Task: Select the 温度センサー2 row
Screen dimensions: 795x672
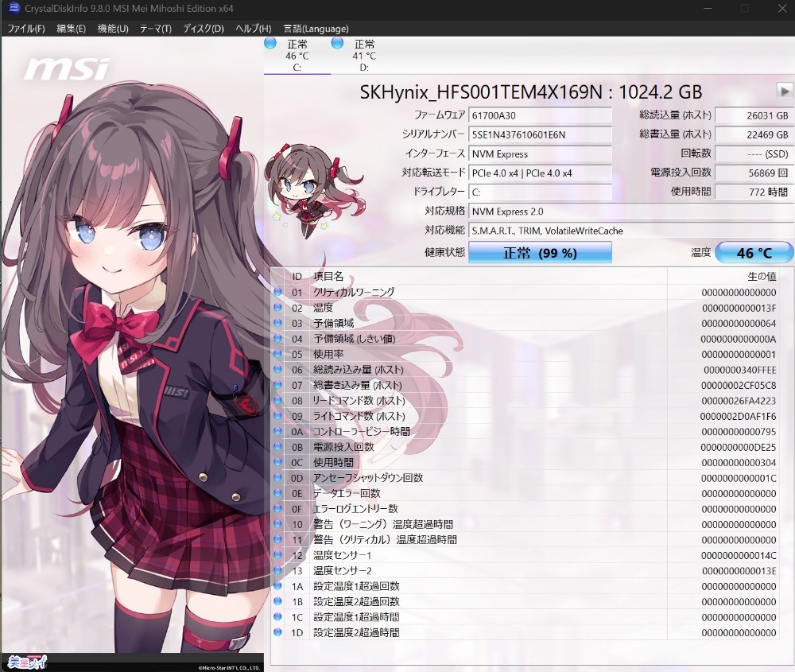Action: point(525,570)
